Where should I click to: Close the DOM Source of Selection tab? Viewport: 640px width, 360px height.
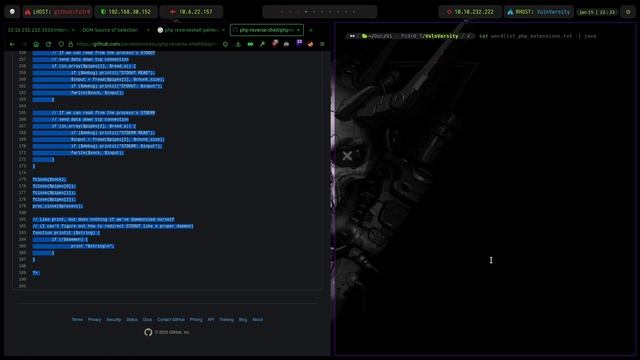(x=148, y=30)
